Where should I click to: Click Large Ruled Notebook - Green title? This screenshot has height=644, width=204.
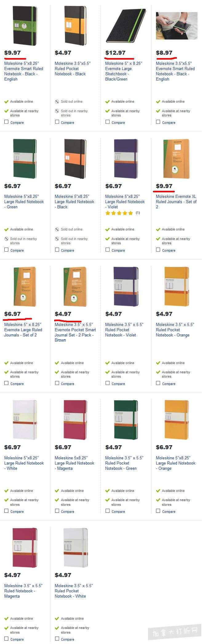click(x=24, y=202)
